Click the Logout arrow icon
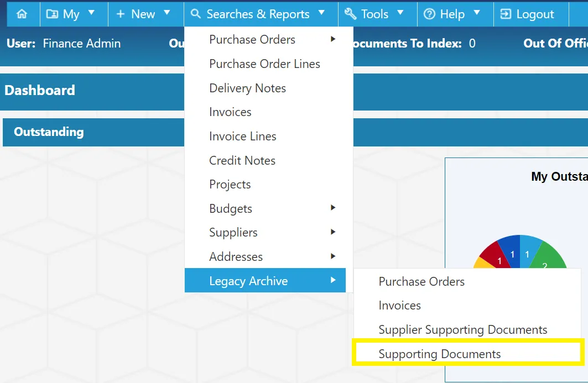 click(506, 14)
